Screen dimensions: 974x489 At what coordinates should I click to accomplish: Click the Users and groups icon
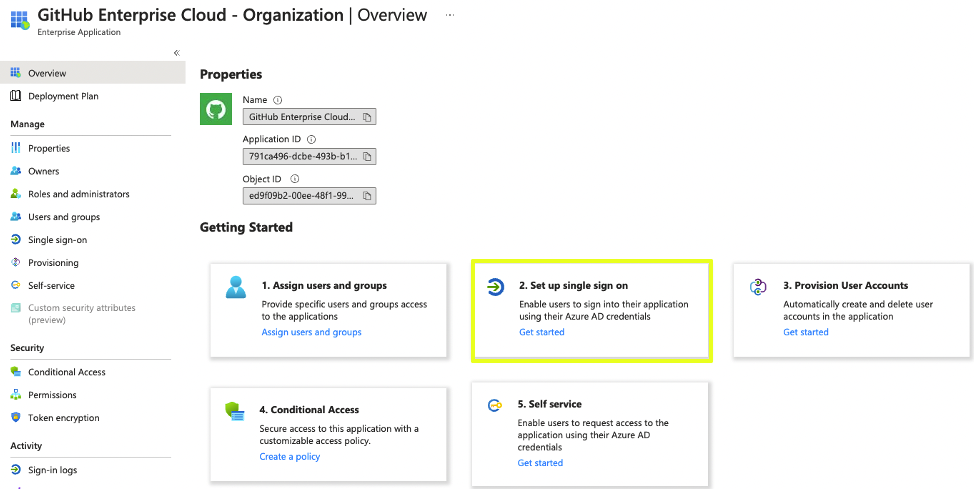(16, 217)
